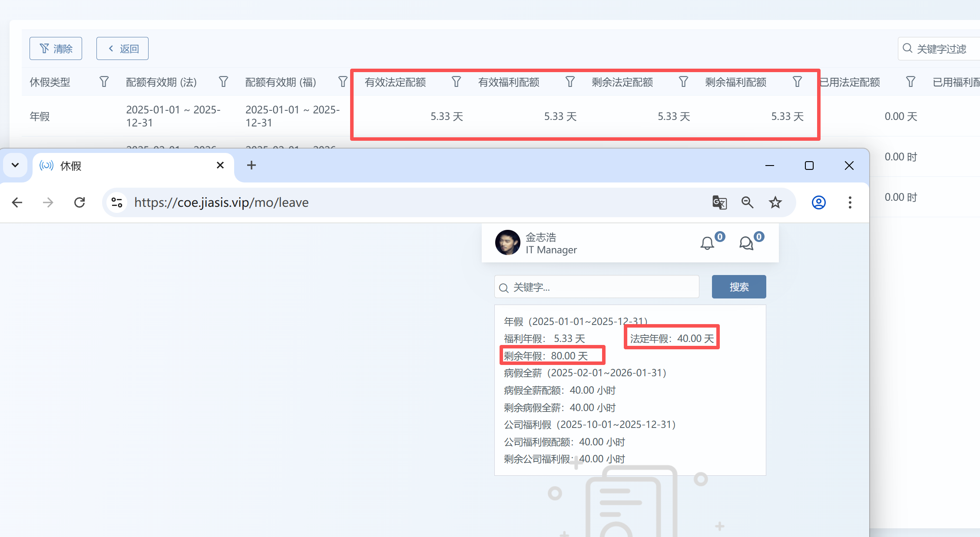Image resolution: width=980 pixels, height=537 pixels.
Task: Expand the tab search dropdown arrow
Action: pos(15,165)
